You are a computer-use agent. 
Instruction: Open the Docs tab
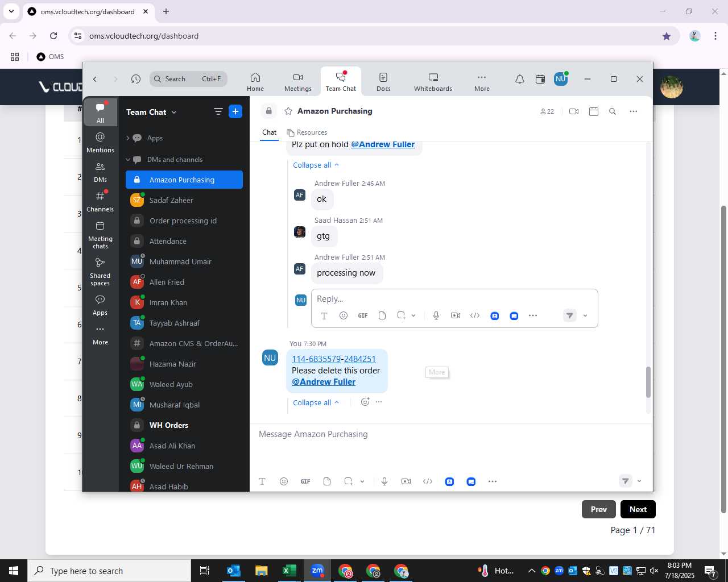click(383, 82)
